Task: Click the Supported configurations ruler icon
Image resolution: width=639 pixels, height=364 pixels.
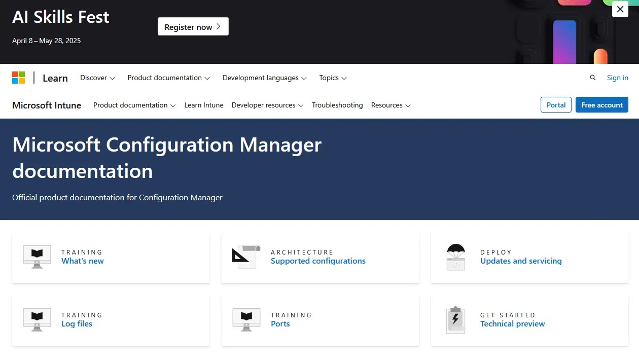Action: click(x=246, y=257)
